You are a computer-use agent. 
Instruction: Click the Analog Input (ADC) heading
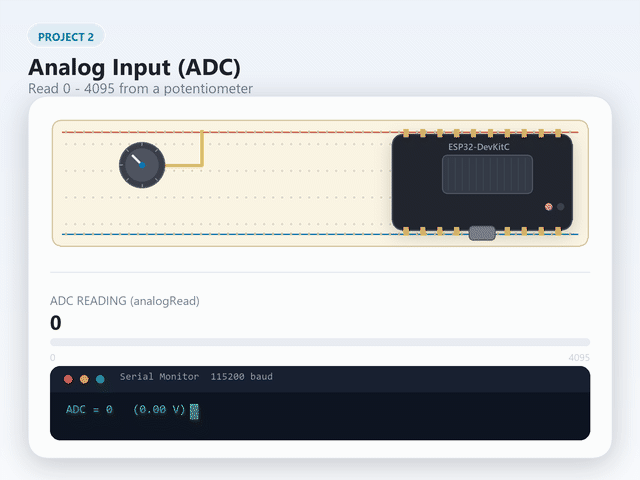coord(134,67)
